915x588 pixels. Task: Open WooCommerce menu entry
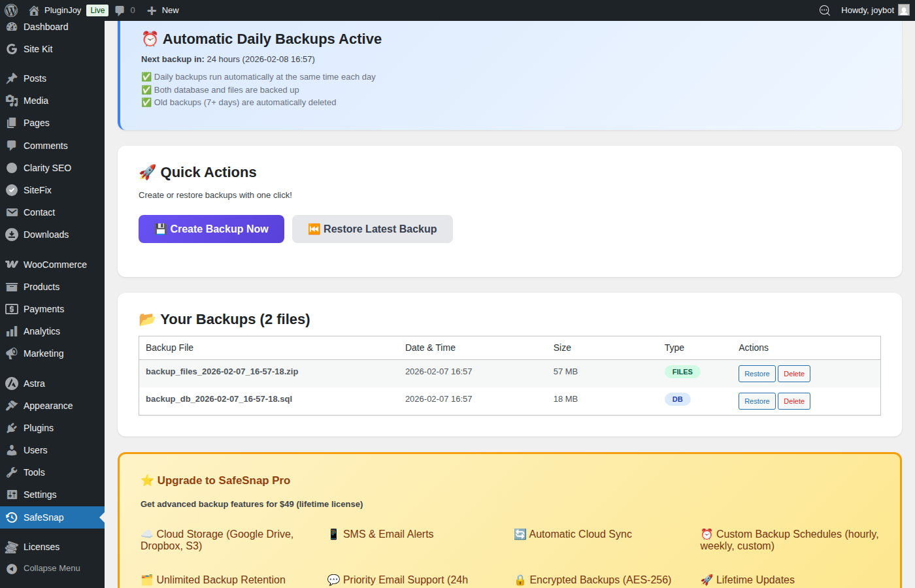pos(55,265)
